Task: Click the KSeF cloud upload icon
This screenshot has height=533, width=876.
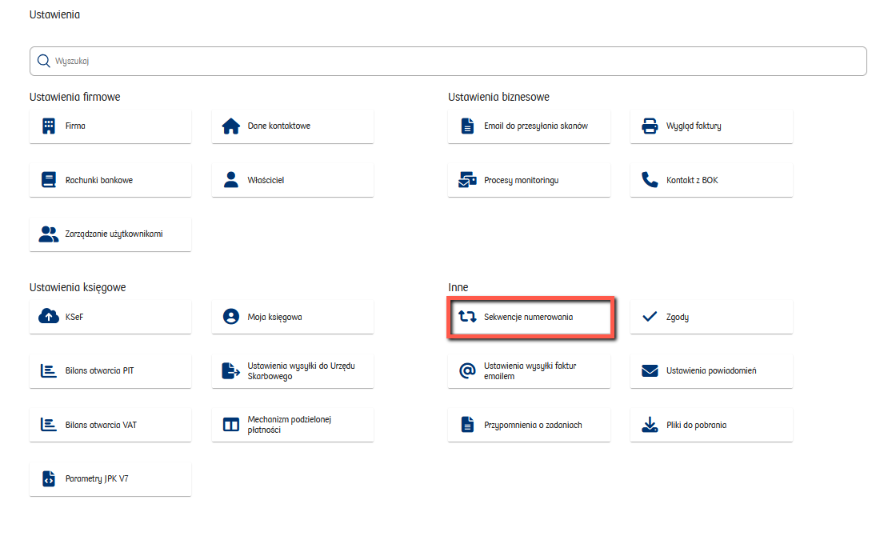Action: (49, 317)
